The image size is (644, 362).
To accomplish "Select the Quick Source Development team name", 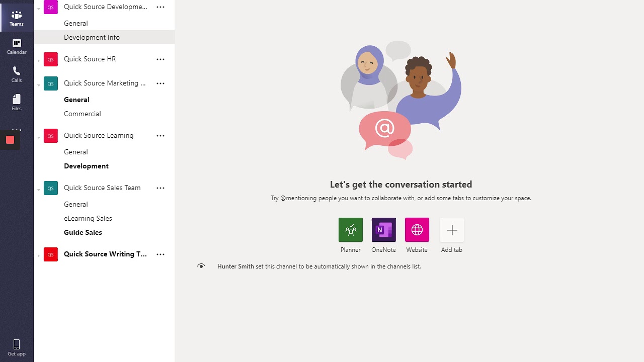I will (x=106, y=7).
